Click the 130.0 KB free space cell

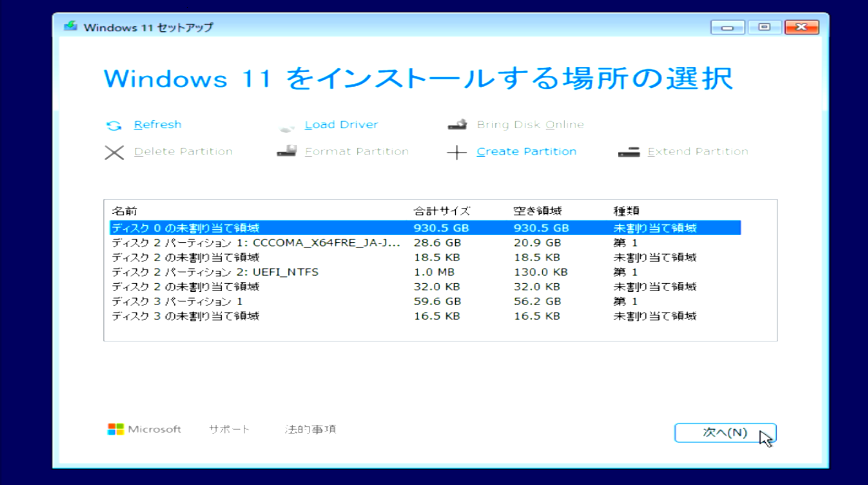[x=541, y=272]
